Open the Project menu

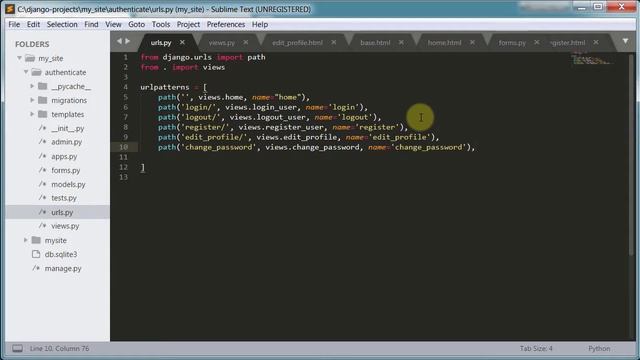(x=188, y=24)
